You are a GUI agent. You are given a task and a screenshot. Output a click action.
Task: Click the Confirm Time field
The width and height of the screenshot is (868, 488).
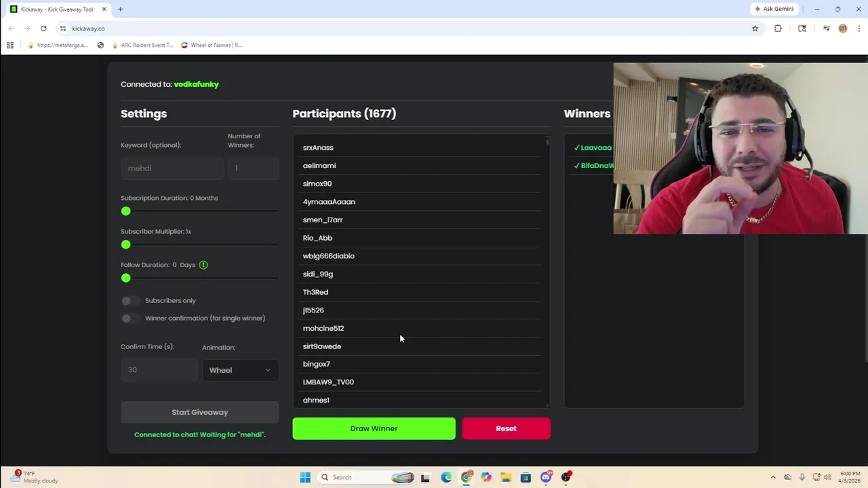pyautogui.click(x=159, y=370)
